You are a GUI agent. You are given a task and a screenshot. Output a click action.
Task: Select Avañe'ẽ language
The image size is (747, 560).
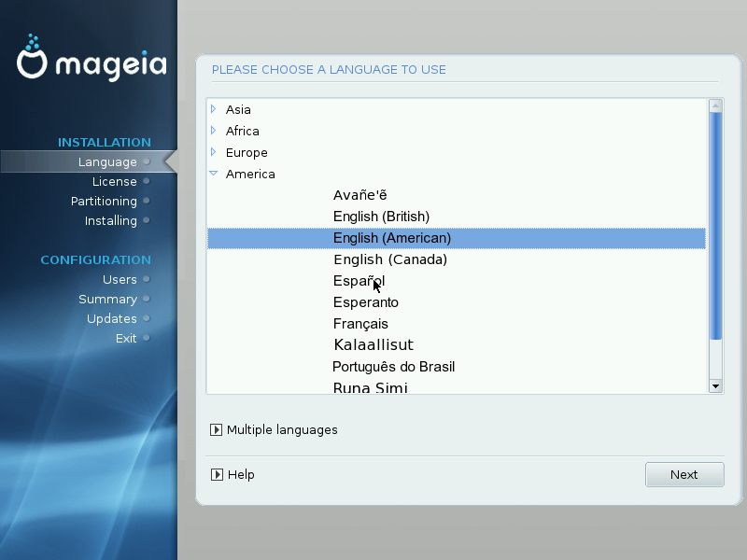(x=360, y=195)
